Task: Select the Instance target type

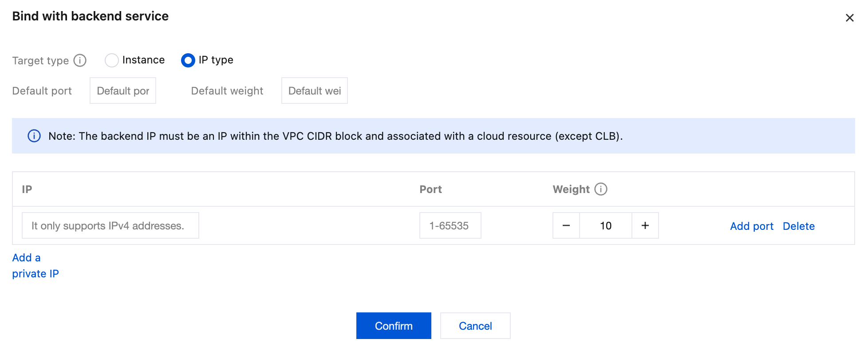Action: [112, 60]
